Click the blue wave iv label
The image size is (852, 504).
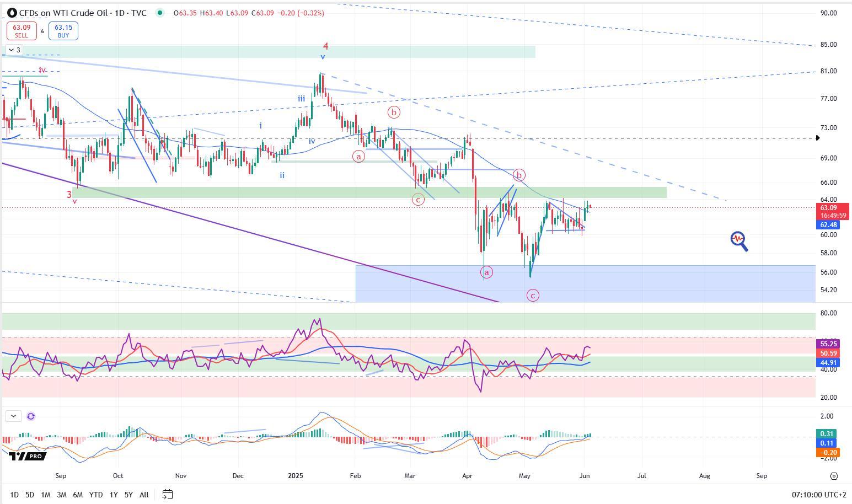pyautogui.click(x=312, y=141)
